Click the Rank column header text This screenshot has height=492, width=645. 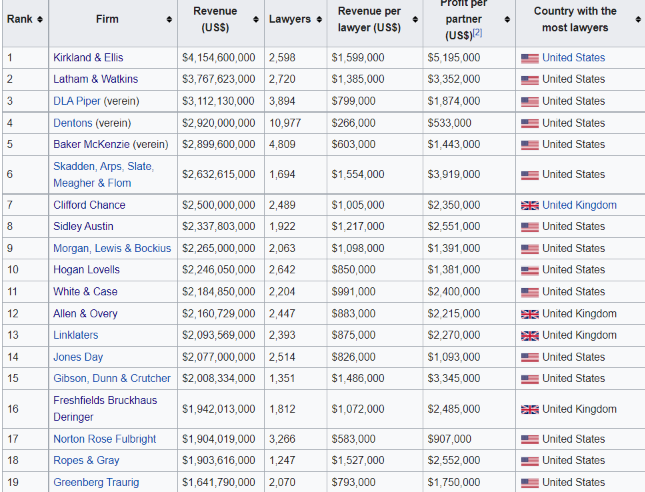click(x=20, y=19)
